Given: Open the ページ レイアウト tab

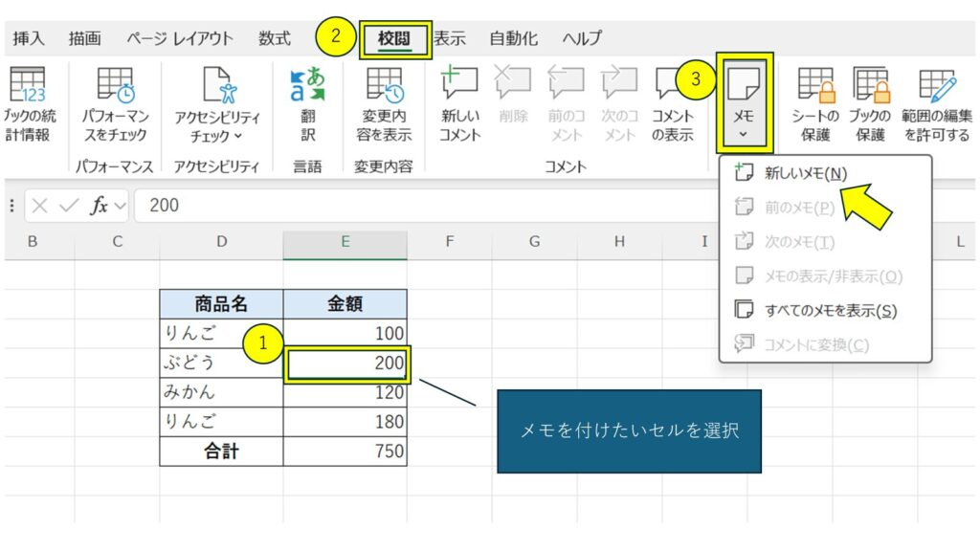Looking at the screenshot, I should point(179,39).
